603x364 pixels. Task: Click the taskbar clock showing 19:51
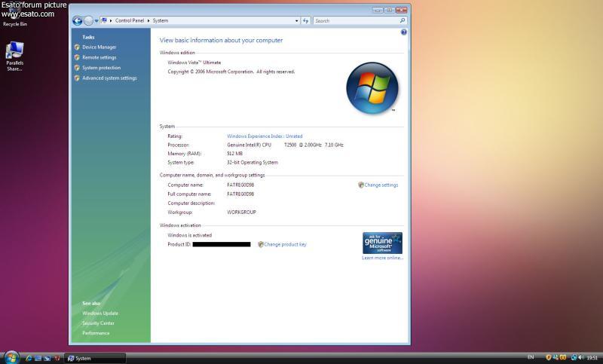tap(592, 358)
